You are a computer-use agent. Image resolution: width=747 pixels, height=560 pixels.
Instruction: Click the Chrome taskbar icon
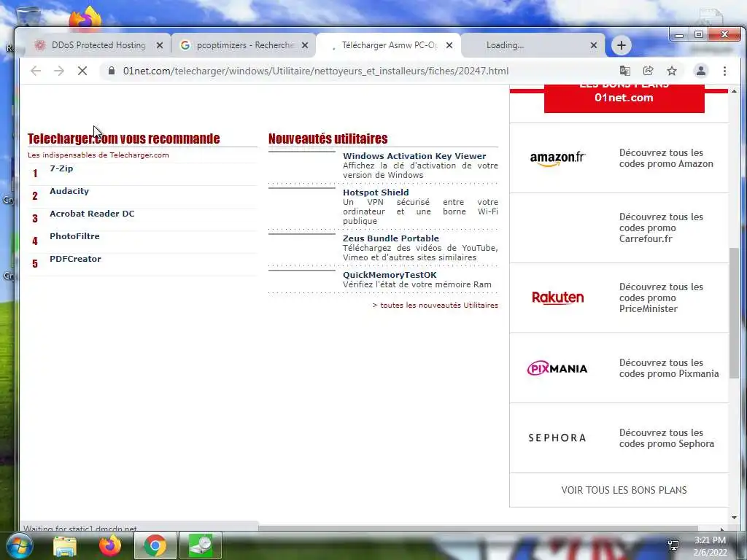155,545
